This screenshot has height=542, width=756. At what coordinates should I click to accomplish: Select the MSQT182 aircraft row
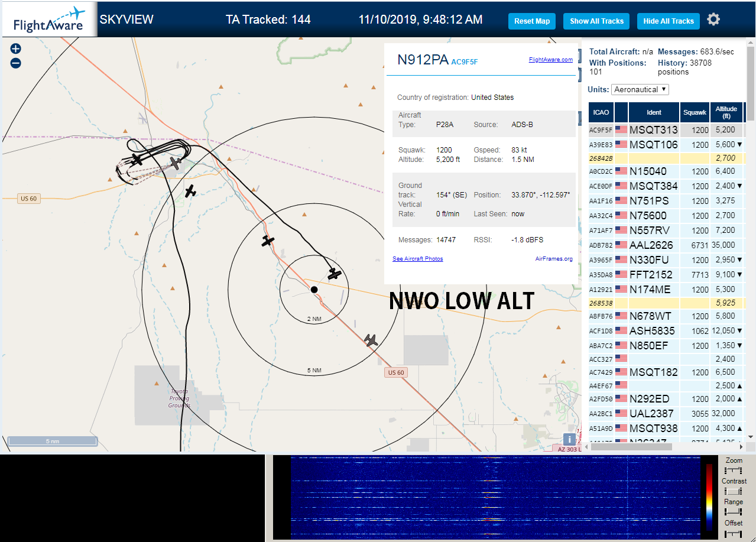tap(667, 372)
